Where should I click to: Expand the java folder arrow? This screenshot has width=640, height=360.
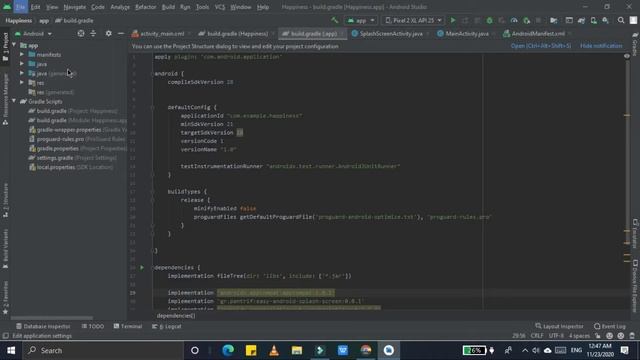pos(22,64)
